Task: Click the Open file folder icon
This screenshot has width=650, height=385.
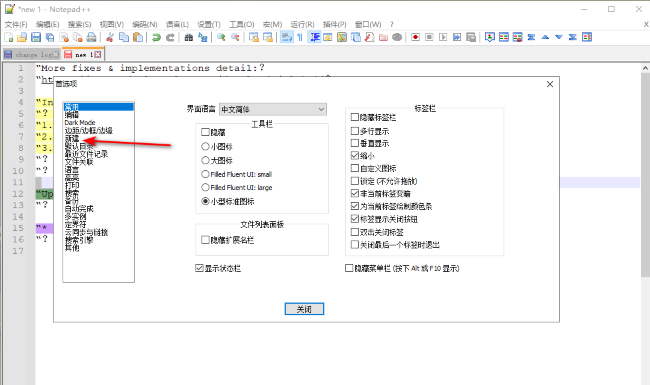Action: click(x=22, y=37)
